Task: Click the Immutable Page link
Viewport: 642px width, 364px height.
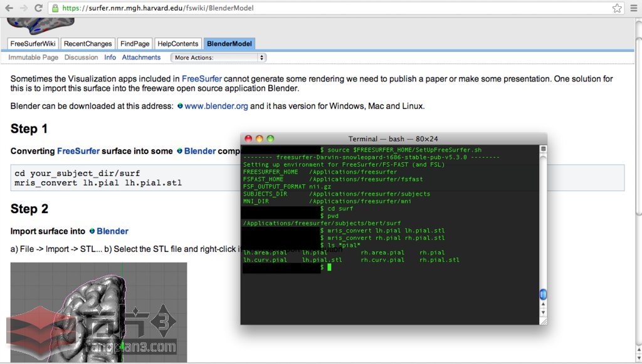Action: point(33,57)
